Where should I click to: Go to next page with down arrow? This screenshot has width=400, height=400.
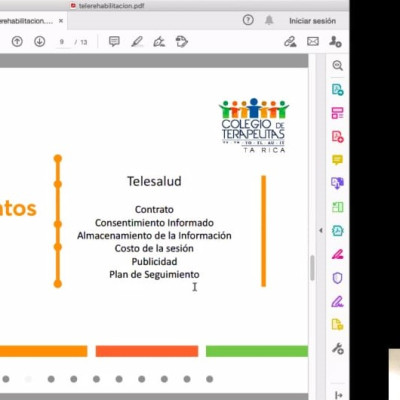[x=40, y=42]
